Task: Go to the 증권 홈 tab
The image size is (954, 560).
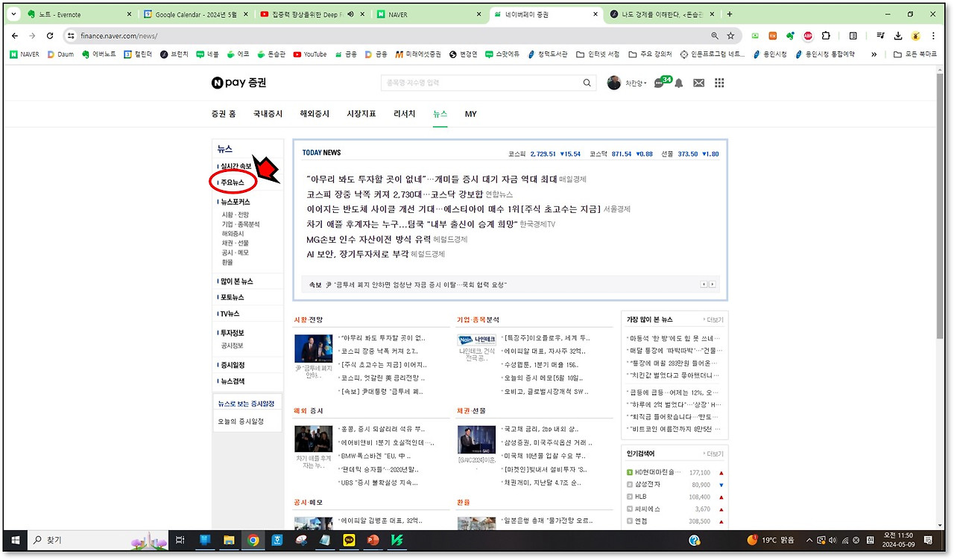Action: tap(224, 114)
